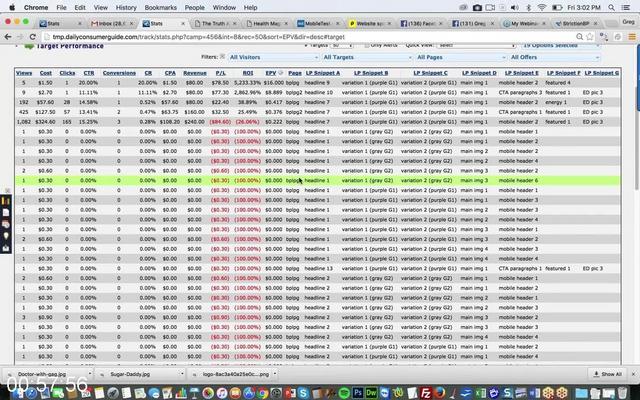This screenshot has height=400, width=640.
Task: Switch to the My Webinar tab
Action: click(524, 24)
